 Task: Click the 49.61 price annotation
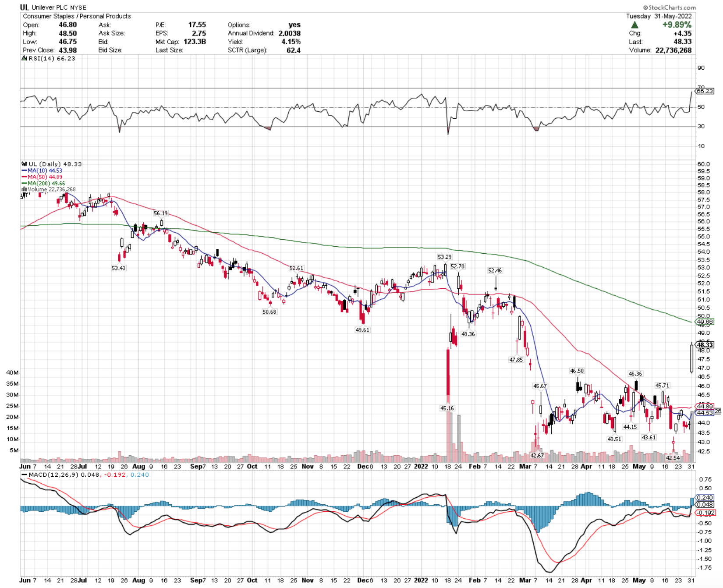click(x=362, y=330)
